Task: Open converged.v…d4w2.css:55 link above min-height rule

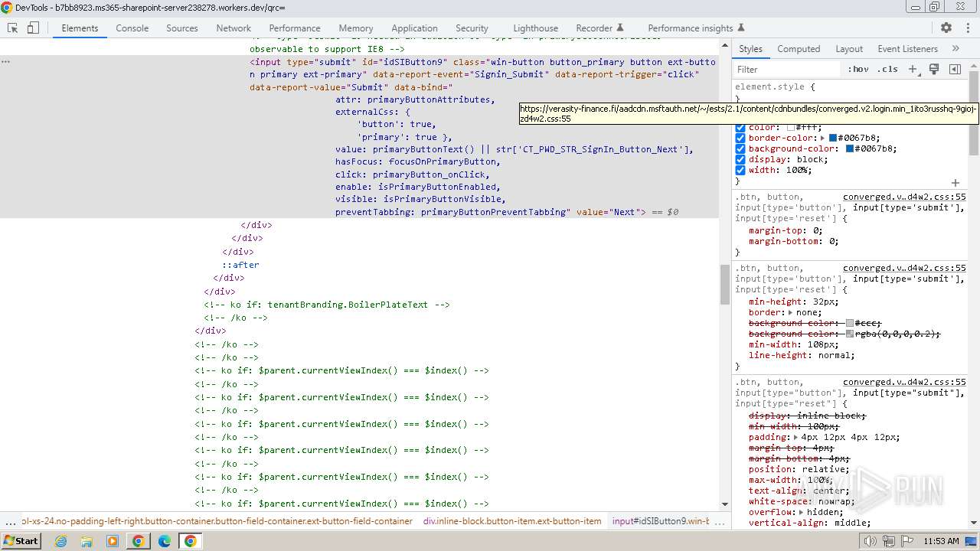Action: point(904,268)
